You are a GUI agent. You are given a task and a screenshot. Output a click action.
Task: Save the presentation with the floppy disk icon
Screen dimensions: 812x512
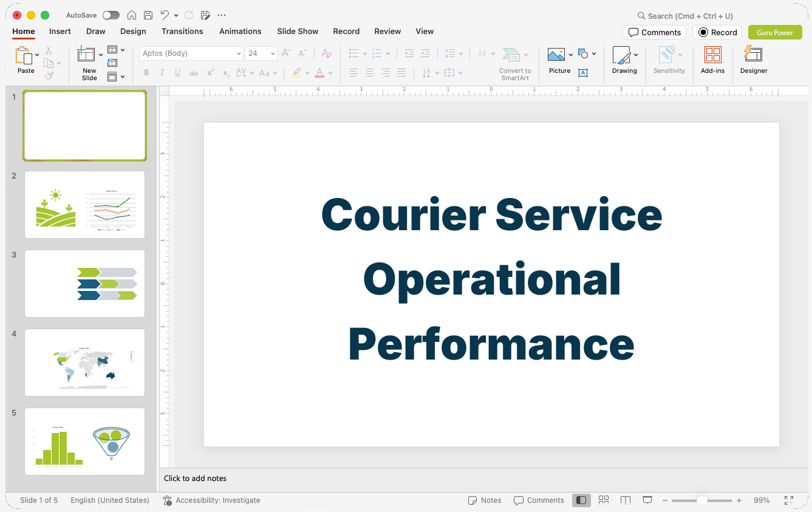click(148, 15)
